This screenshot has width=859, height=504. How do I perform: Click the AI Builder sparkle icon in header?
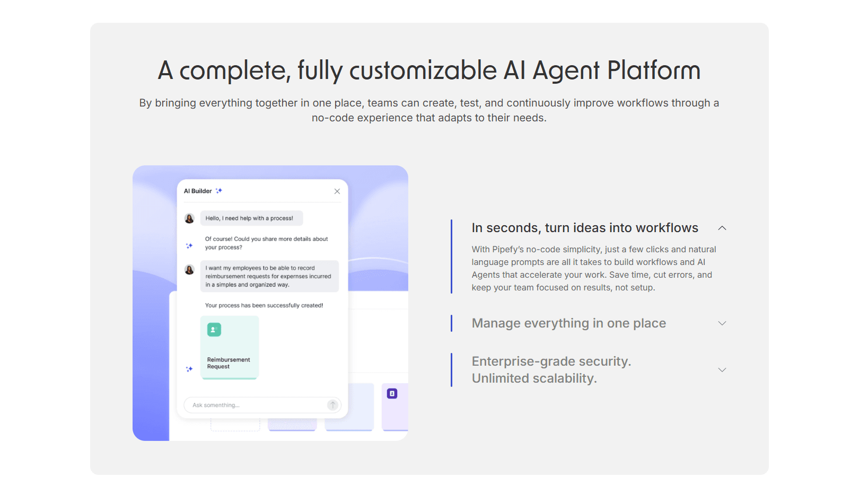click(x=219, y=191)
